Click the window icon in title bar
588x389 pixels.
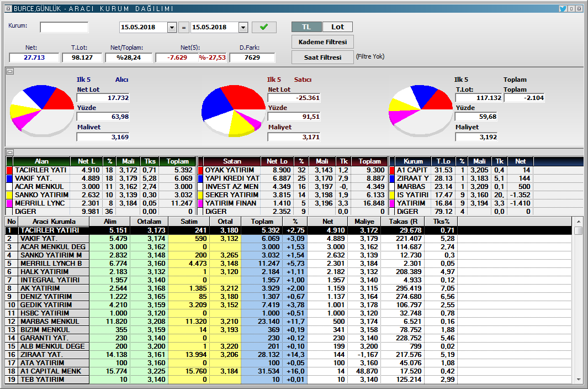point(9,8)
